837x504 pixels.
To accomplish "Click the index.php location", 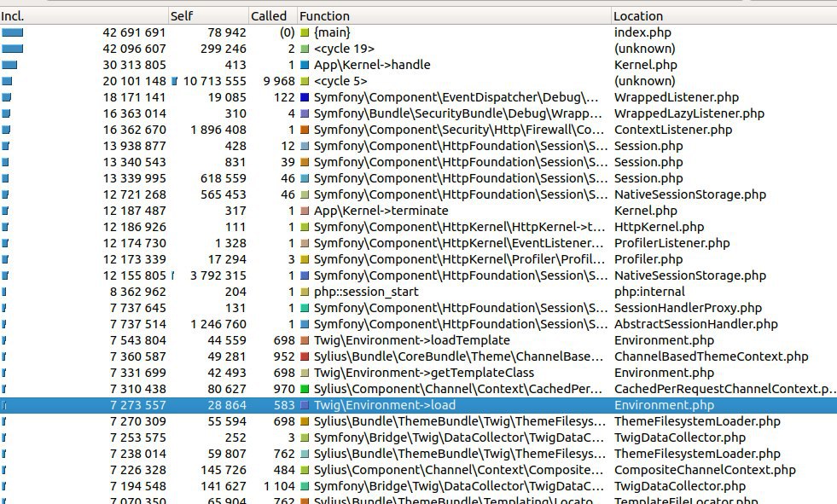I will click(642, 32).
